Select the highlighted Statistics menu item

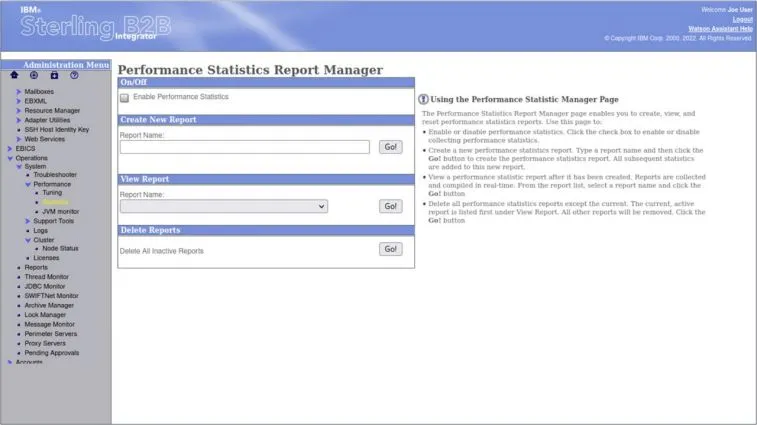55,202
